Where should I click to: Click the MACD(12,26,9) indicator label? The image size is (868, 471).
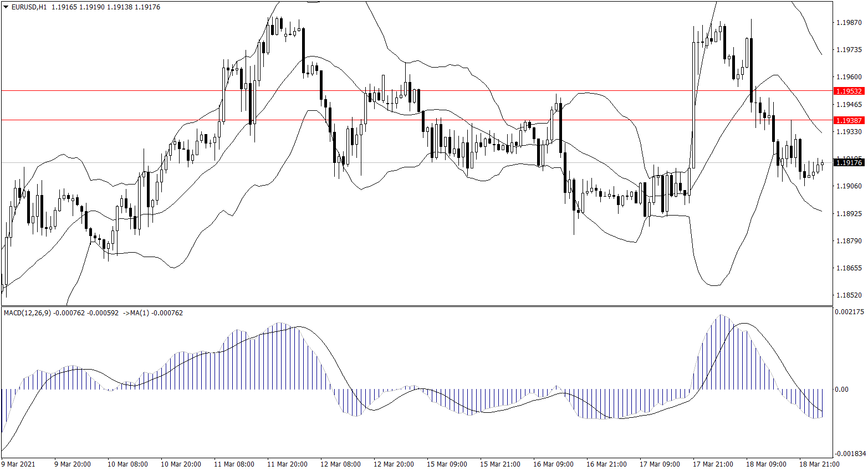(x=27, y=313)
